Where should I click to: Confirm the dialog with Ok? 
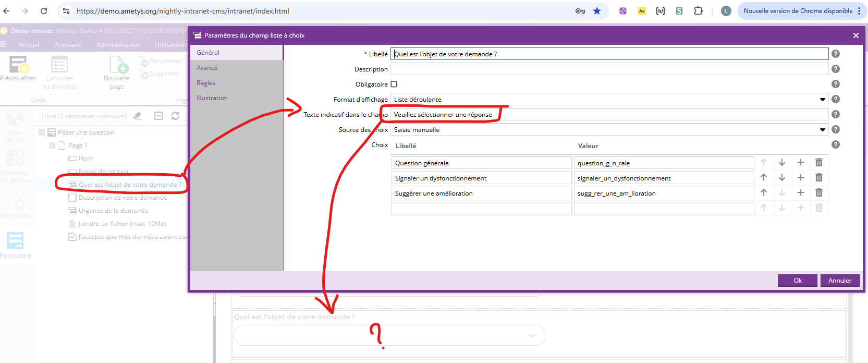click(x=797, y=281)
